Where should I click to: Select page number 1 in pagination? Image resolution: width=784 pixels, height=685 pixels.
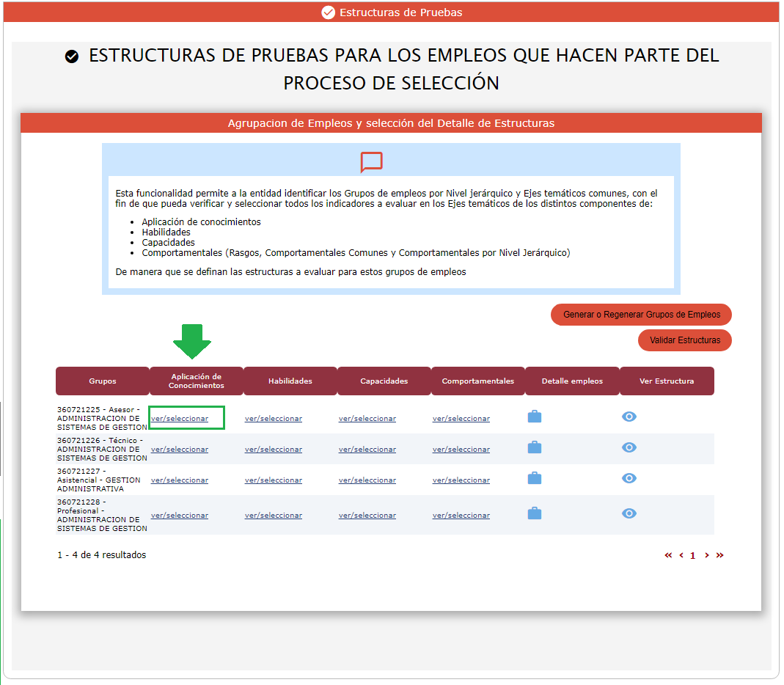point(693,556)
